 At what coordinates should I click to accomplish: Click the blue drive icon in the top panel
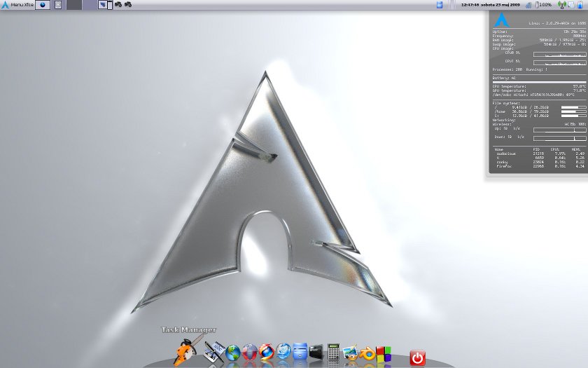pyautogui.click(x=440, y=5)
